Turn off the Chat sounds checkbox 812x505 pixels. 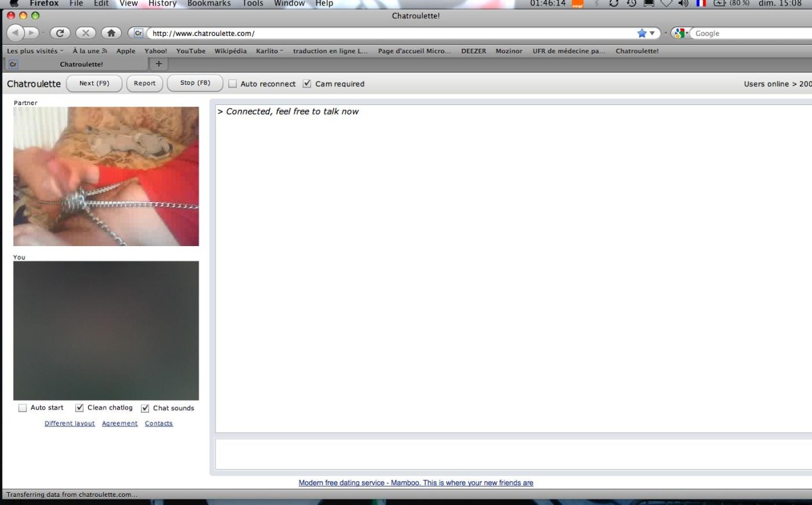pyautogui.click(x=145, y=408)
